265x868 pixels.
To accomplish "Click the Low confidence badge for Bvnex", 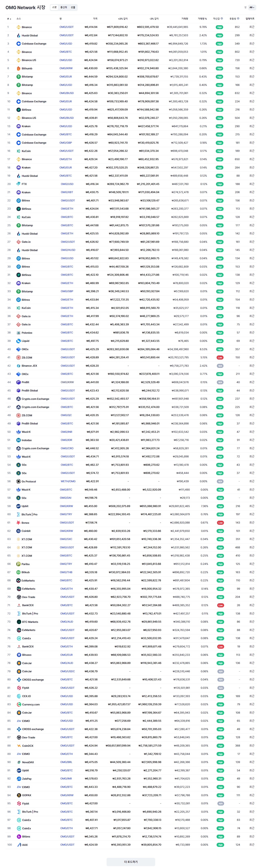I will (x=220, y=523).
